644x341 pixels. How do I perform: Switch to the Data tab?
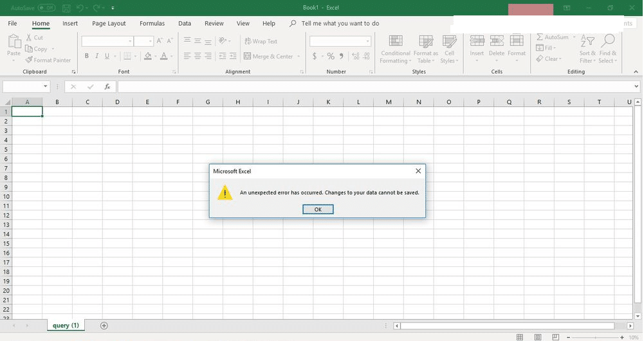(185, 23)
